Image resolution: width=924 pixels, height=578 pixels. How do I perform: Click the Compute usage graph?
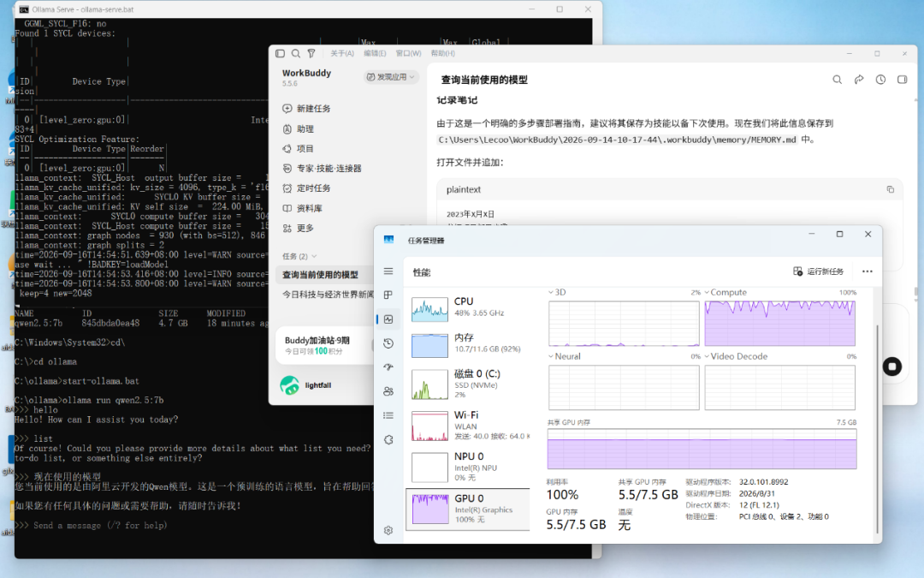[x=779, y=323]
